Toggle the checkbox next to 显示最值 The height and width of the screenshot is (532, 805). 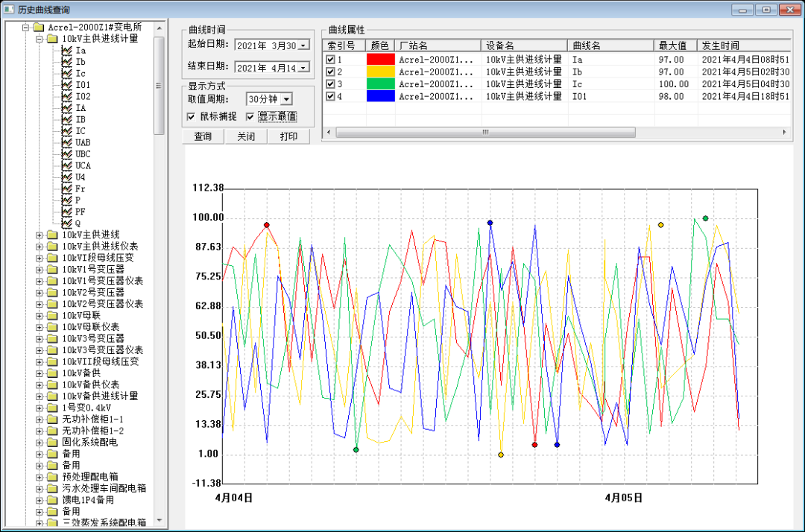point(249,117)
